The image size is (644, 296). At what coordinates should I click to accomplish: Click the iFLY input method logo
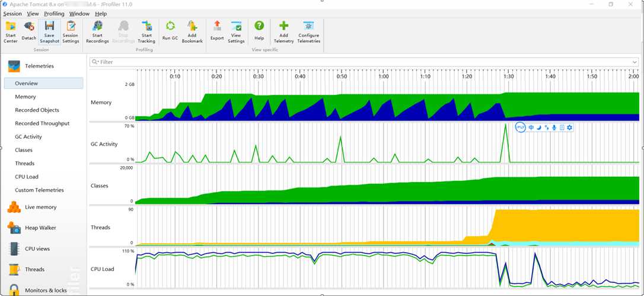click(521, 128)
